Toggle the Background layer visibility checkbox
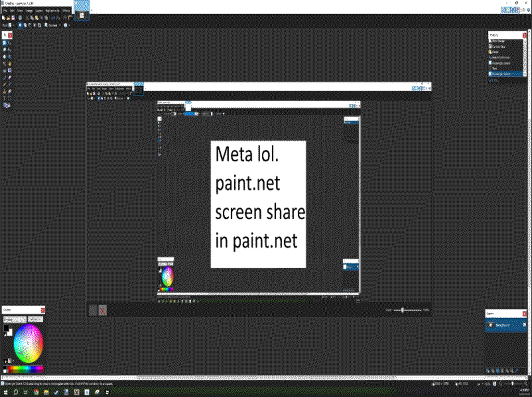This screenshot has height=397, width=532. tap(525, 325)
